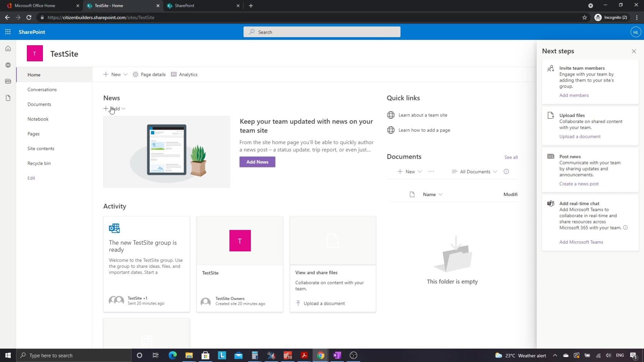Open Chrome menu three dots
The width and height of the screenshot is (644, 362).
click(x=637, y=17)
